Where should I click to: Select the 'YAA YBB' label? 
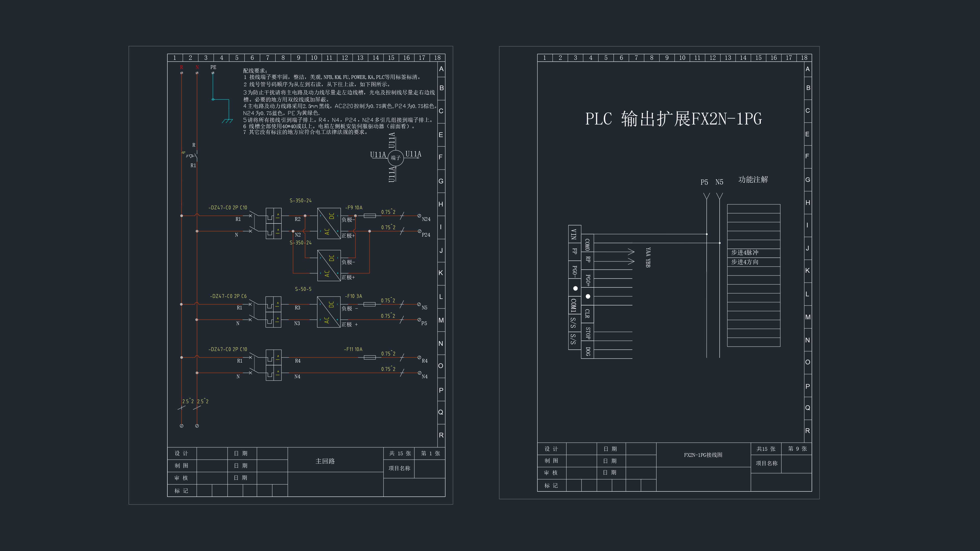click(648, 257)
